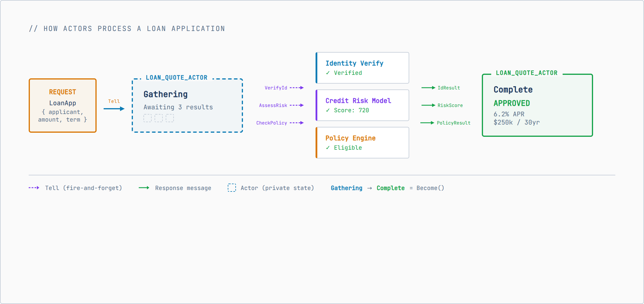Image resolution: width=644 pixels, height=304 pixels.
Task: Click the green PolicyResult response arrow
Action: coord(427,123)
